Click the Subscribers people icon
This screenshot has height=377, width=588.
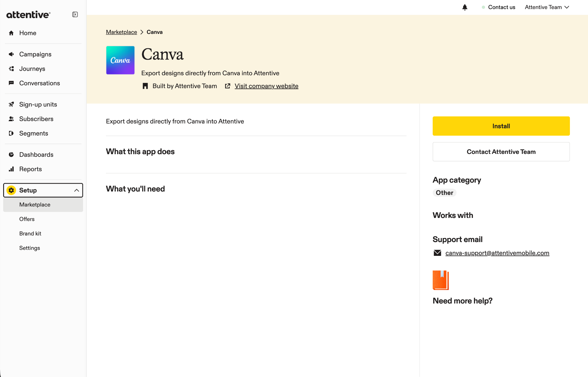pos(11,119)
